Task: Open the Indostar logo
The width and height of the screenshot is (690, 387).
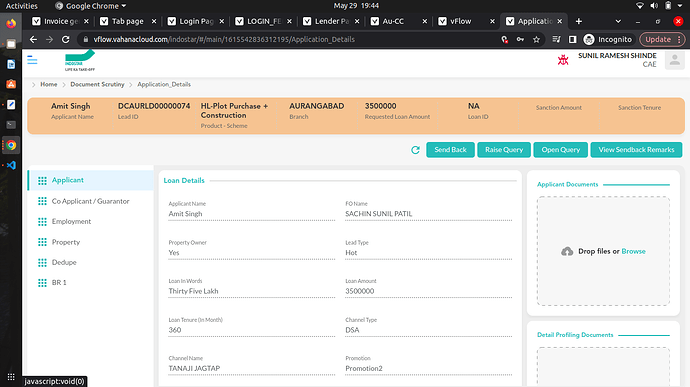Action: [80, 60]
